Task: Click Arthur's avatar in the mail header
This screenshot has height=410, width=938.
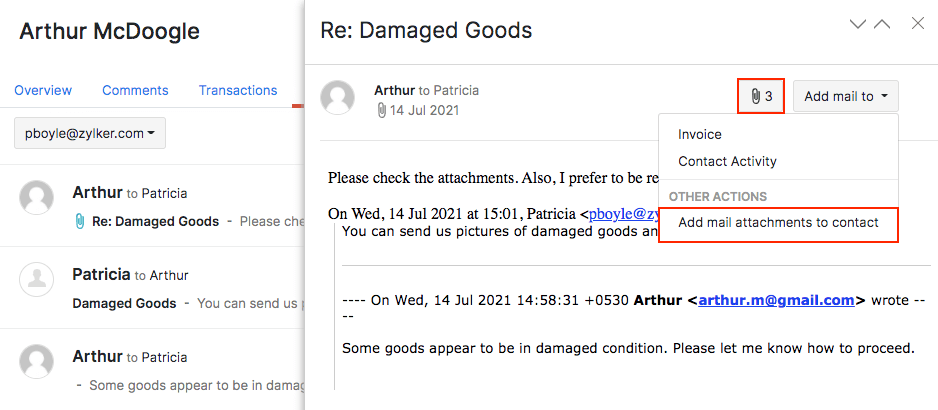Action: 338,97
